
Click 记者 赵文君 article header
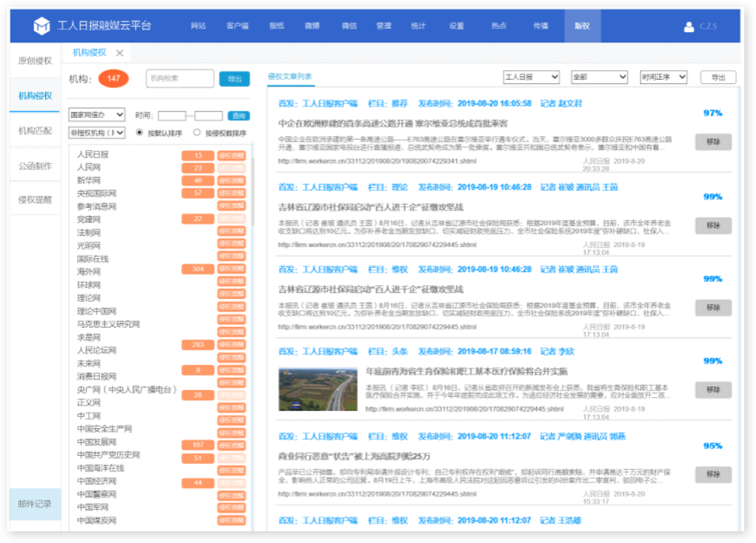coord(561,103)
